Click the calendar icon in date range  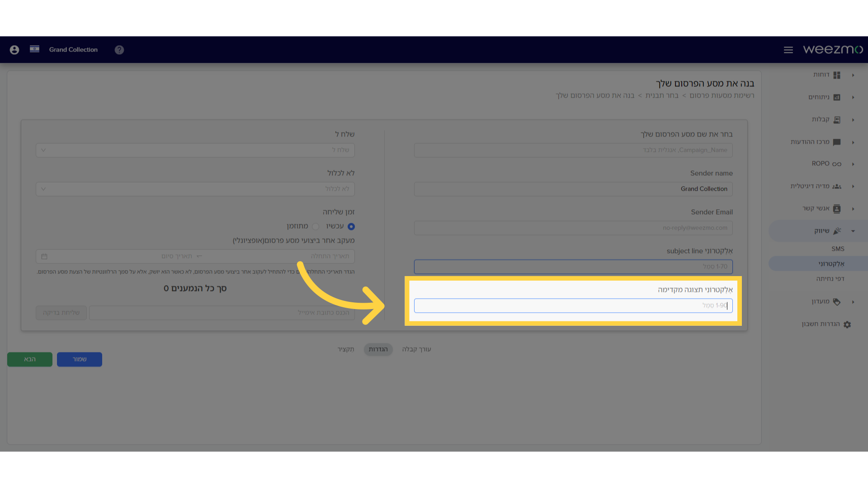click(44, 257)
